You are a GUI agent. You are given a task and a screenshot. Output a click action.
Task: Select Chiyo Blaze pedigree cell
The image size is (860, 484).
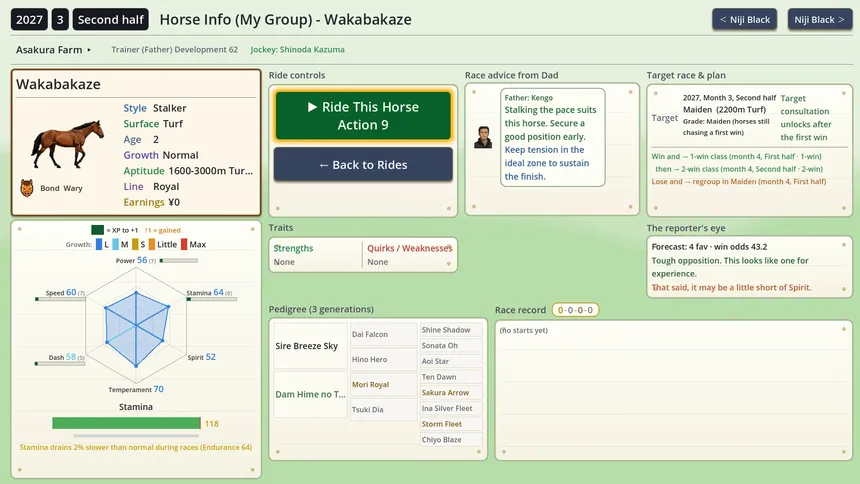451,440
